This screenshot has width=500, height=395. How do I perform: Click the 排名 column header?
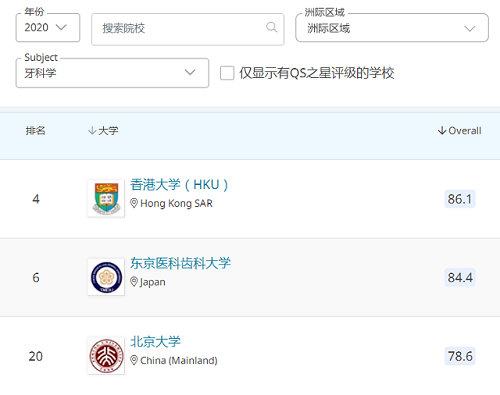[35, 131]
